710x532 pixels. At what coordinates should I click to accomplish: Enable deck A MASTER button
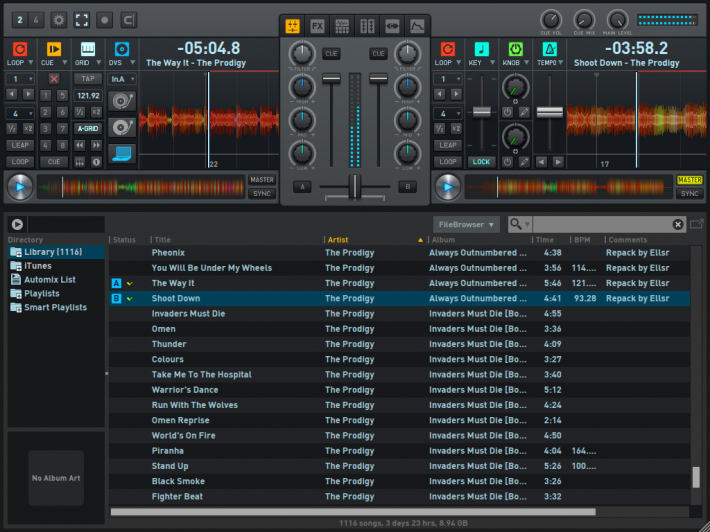[x=262, y=180]
